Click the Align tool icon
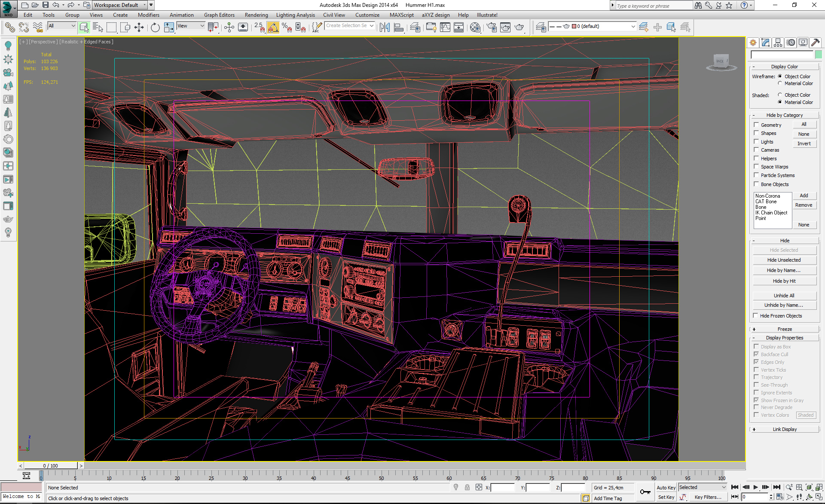 coord(399,27)
